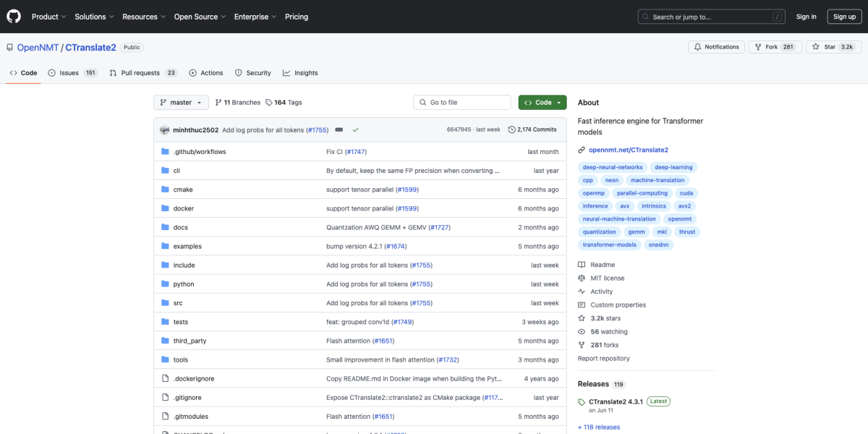Star the CTranslate2 repository
The image size is (868, 434).
coord(833,47)
